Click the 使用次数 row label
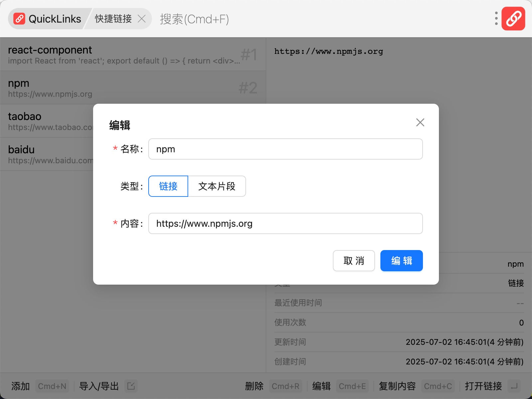532x399 pixels. click(290, 323)
